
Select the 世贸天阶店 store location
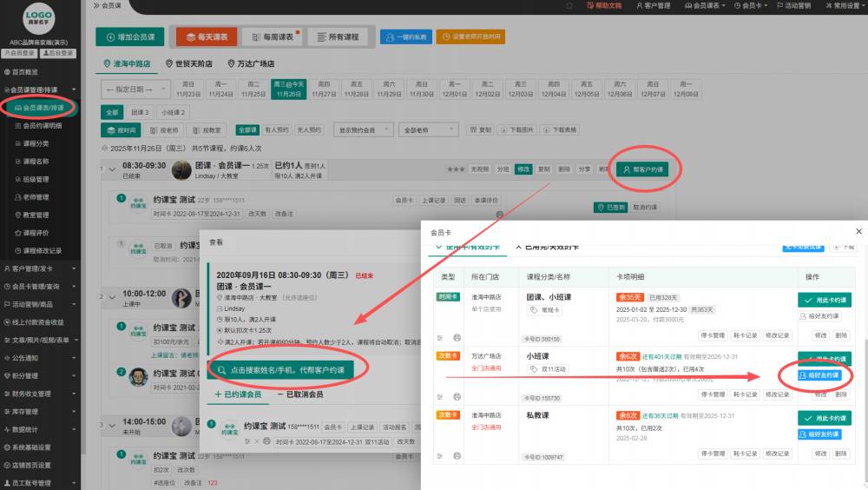(188, 63)
